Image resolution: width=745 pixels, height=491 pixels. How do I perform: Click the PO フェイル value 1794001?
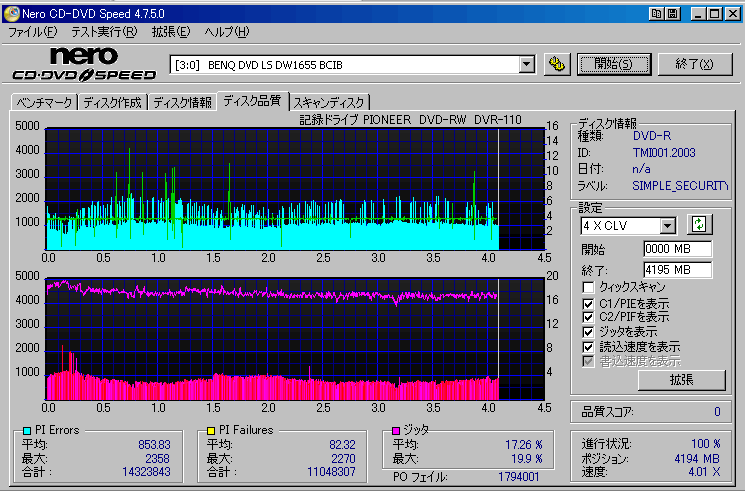519,477
